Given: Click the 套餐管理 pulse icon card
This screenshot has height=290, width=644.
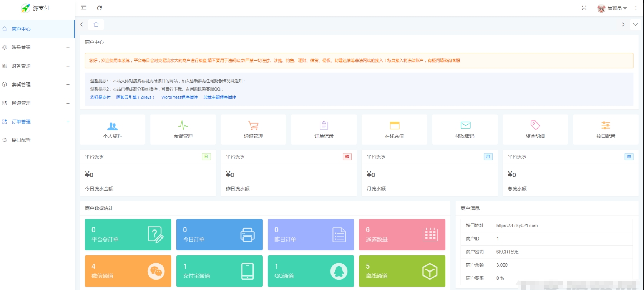Looking at the screenshot, I should pos(183,129).
